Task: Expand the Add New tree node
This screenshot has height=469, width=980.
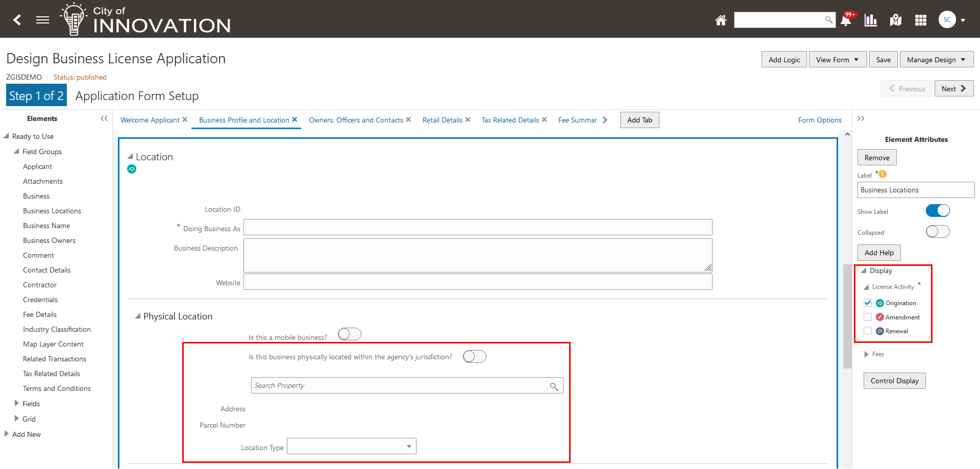Action: (6, 434)
